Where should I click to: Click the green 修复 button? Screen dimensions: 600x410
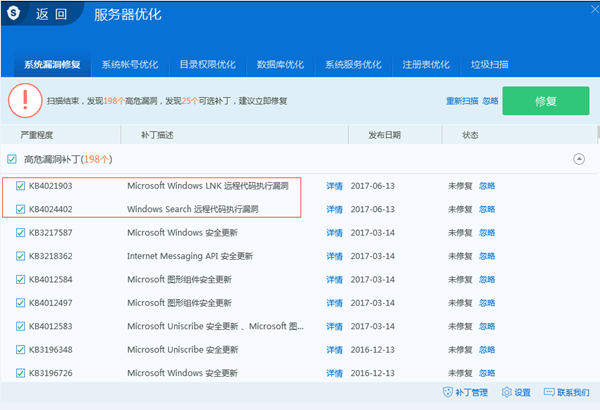coord(546,101)
